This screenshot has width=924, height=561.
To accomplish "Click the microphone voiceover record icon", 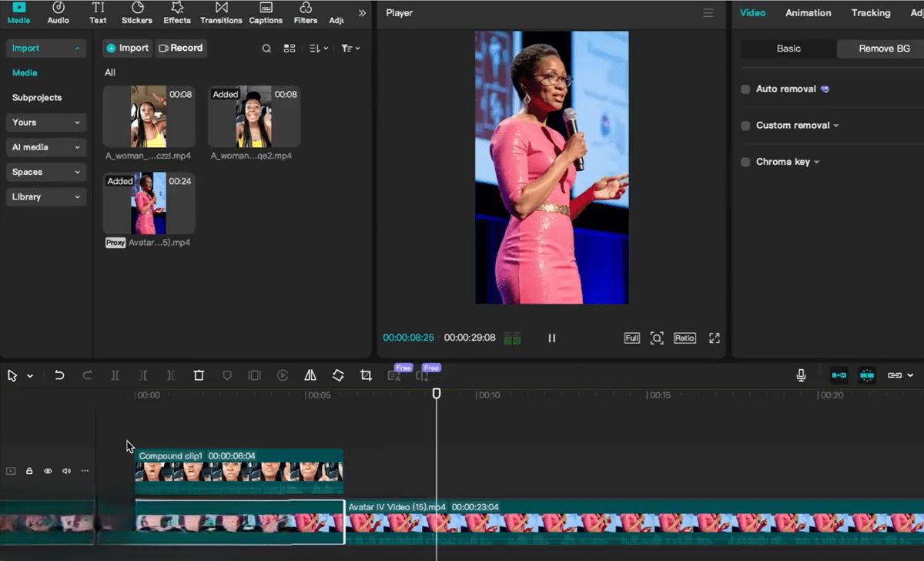I will [x=801, y=375].
